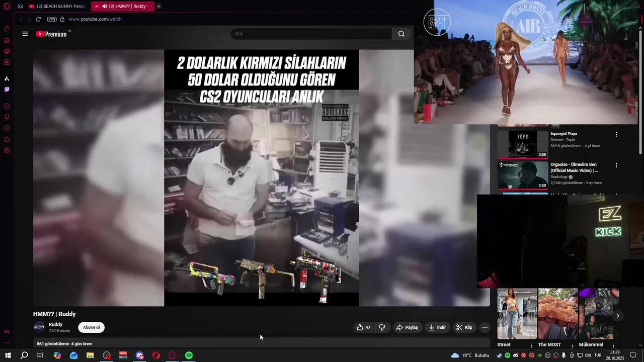Open options for The MOST short

click(x=572, y=346)
